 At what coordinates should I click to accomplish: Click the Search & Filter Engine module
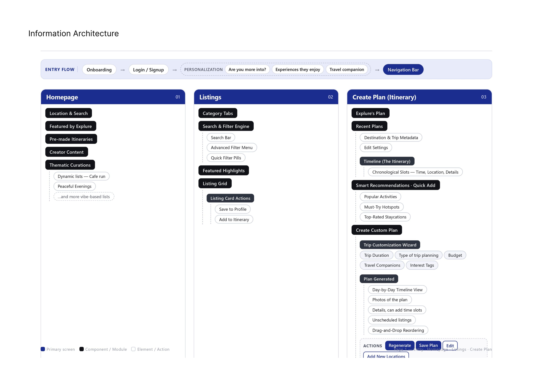tap(226, 126)
